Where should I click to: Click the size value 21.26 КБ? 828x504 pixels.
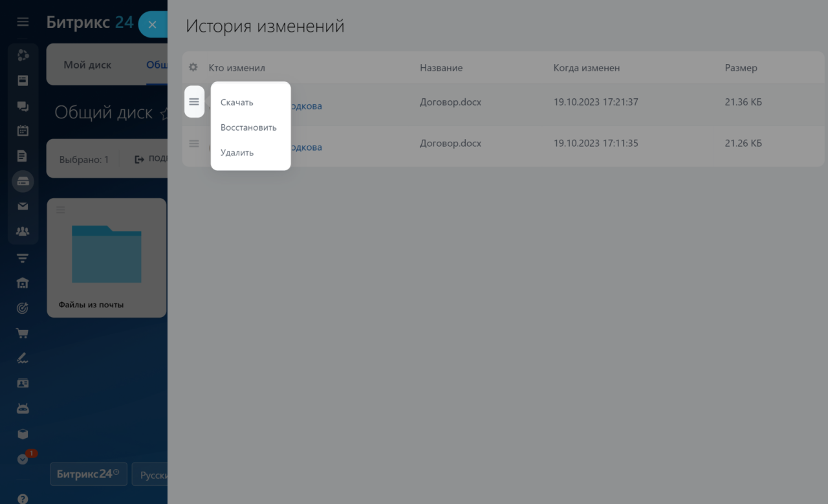(x=743, y=143)
